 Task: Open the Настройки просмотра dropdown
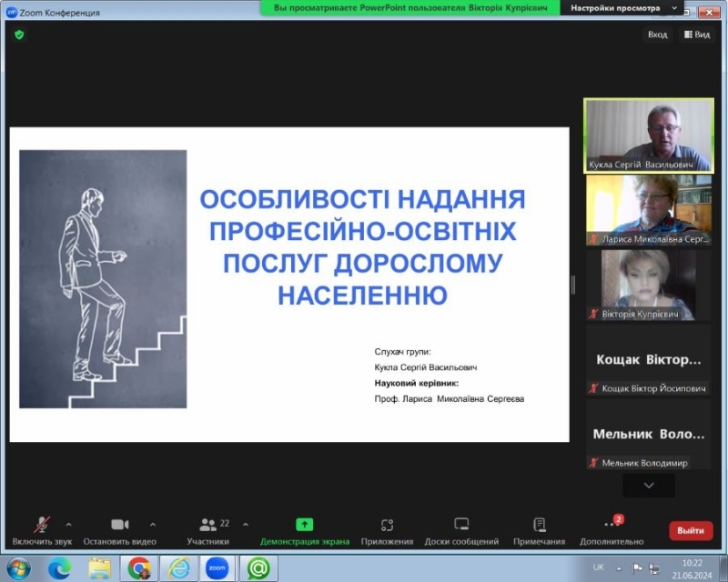pos(623,7)
